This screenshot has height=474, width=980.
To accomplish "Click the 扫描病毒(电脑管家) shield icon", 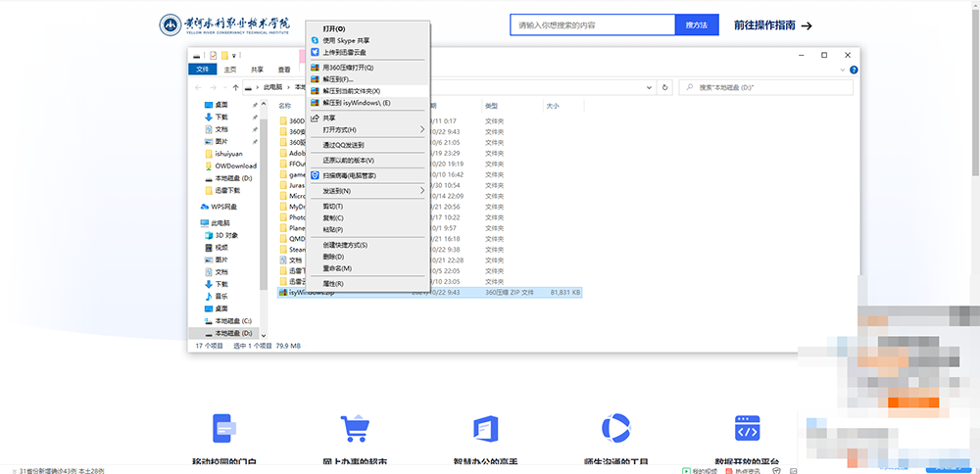I will [x=315, y=175].
